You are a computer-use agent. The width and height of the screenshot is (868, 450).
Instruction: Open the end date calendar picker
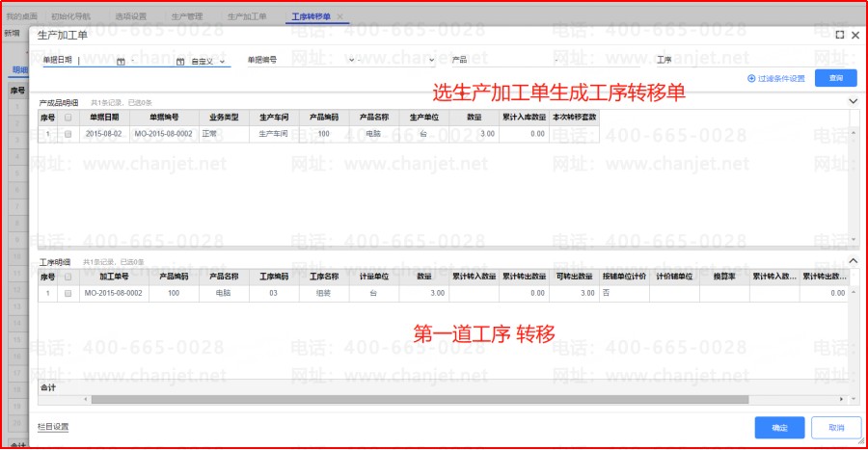tap(180, 62)
